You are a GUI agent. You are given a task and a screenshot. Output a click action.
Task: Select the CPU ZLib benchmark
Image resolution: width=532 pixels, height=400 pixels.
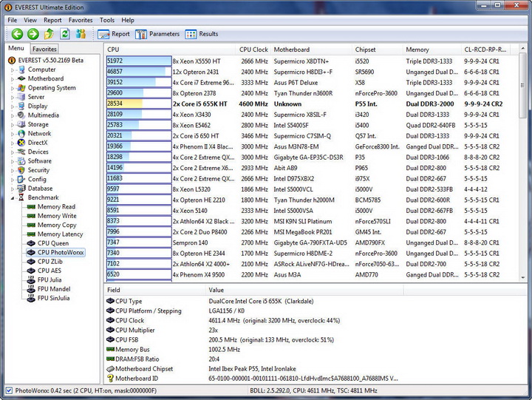tap(50, 262)
